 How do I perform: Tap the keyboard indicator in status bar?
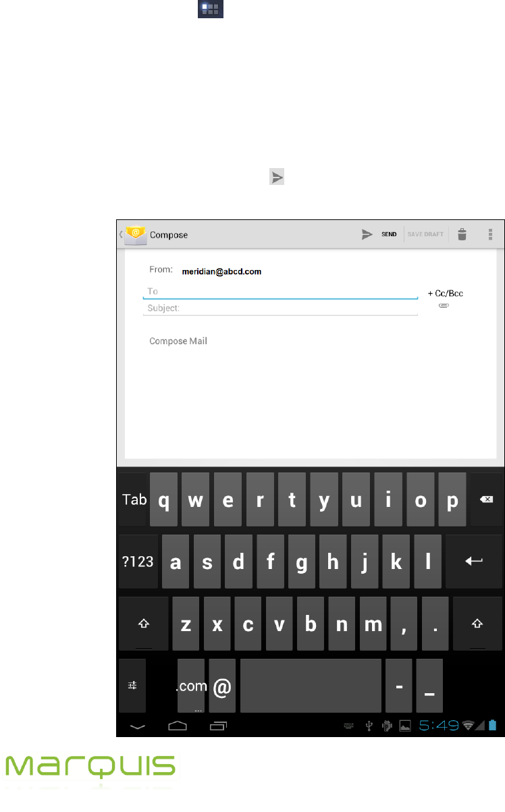(x=349, y=726)
